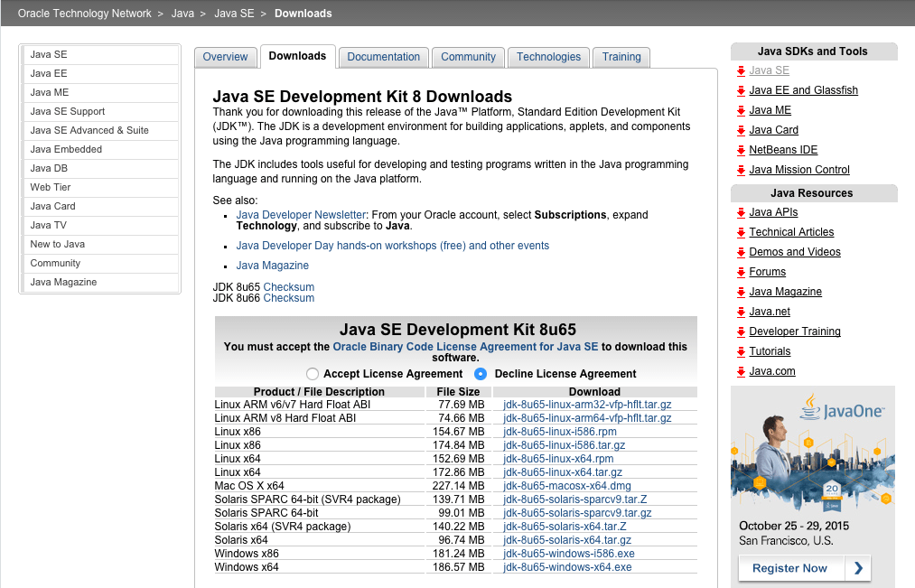The image size is (915, 588).
Task: Open Java Card link in SDKs and Tools
Action: click(774, 131)
